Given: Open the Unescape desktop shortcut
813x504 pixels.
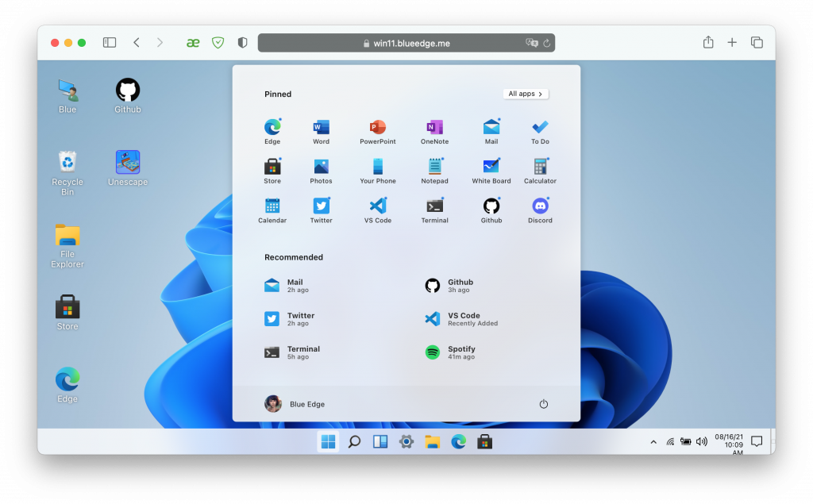Looking at the screenshot, I should (x=128, y=167).
